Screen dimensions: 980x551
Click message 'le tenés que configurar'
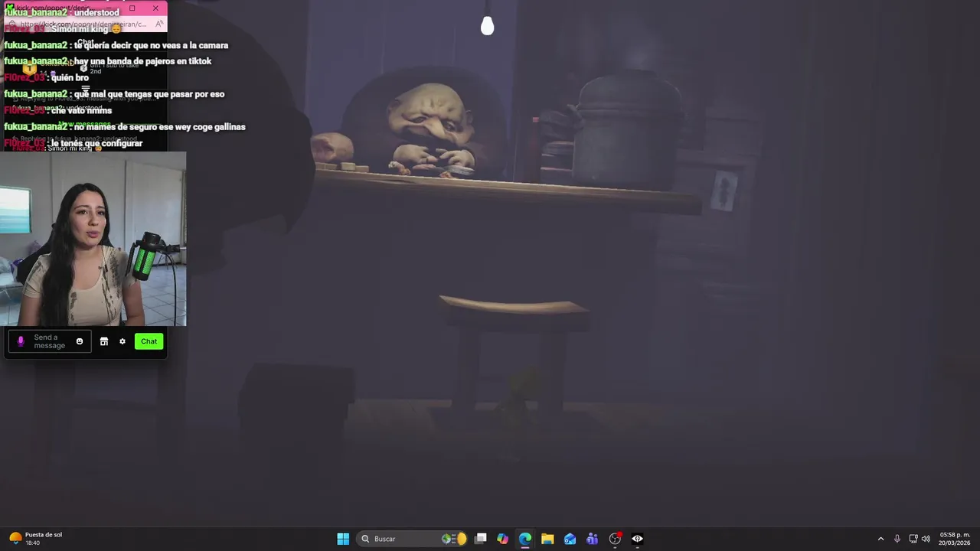(x=96, y=143)
